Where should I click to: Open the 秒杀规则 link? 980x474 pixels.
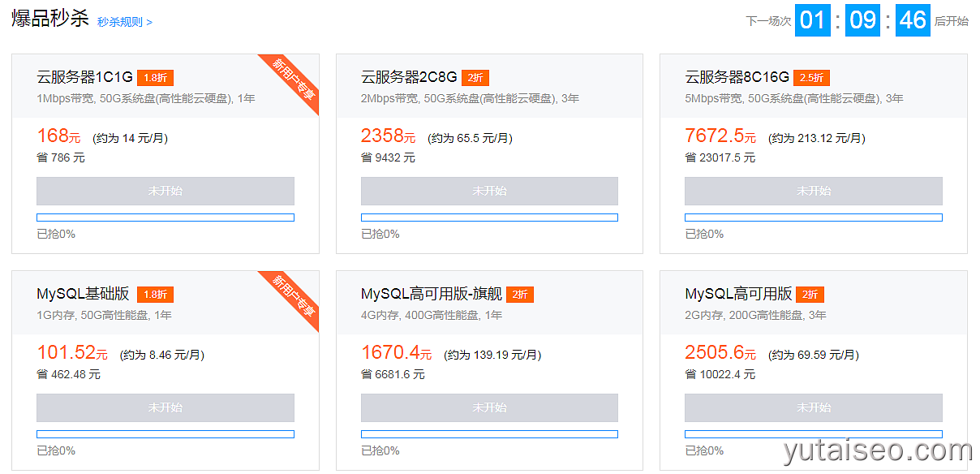pos(124,22)
